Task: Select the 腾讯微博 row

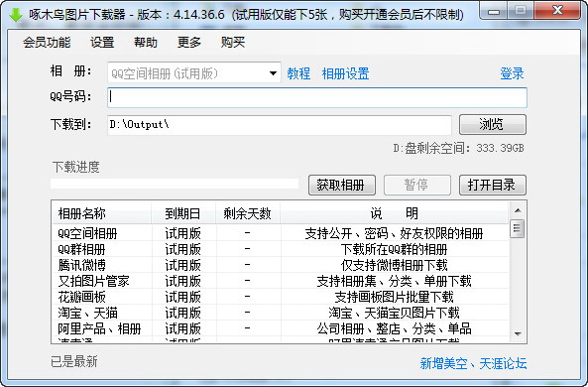Action: (281, 265)
